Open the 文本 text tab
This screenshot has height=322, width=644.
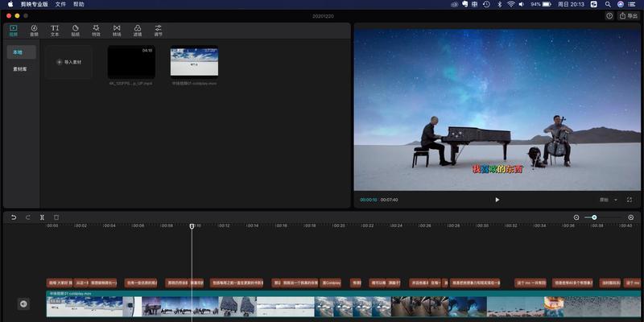(55, 31)
